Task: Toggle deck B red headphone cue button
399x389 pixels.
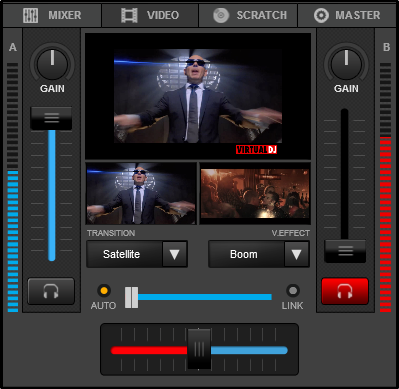Action: [x=345, y=291]
